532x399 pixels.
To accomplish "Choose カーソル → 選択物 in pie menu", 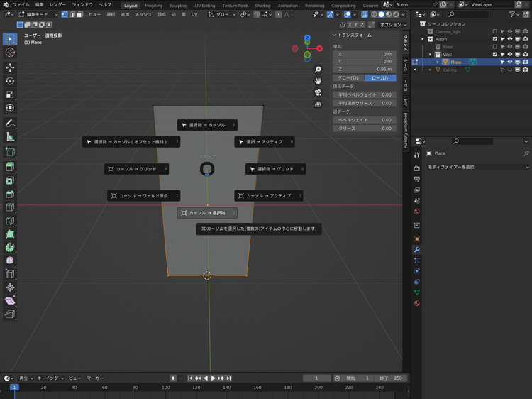I will tap(207, 213).
